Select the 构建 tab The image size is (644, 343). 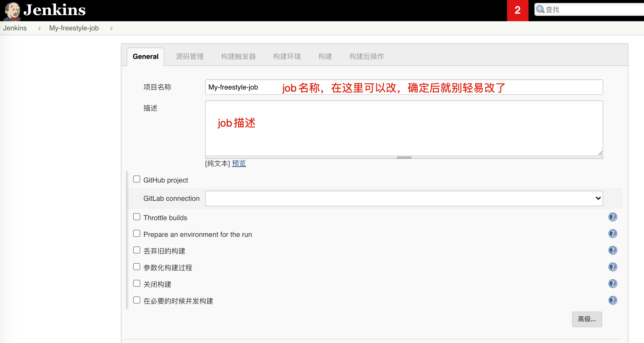[x=325, y=56]
